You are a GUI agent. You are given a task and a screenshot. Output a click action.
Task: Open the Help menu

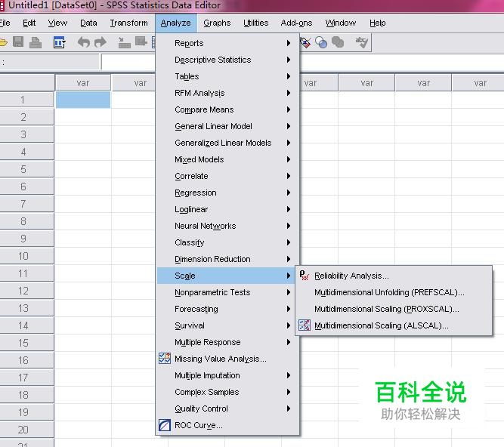[377, 23]
